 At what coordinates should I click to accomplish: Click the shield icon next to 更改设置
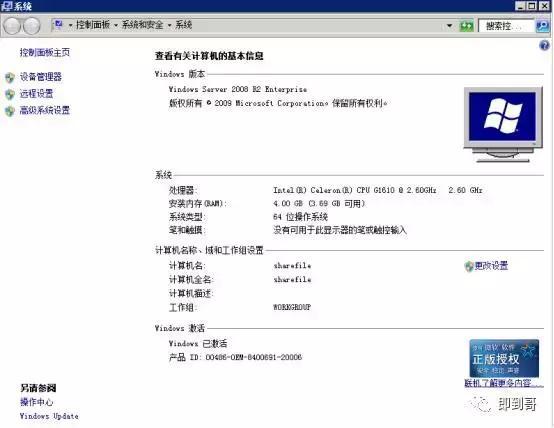pyautogui.click(x=469, y=266)
